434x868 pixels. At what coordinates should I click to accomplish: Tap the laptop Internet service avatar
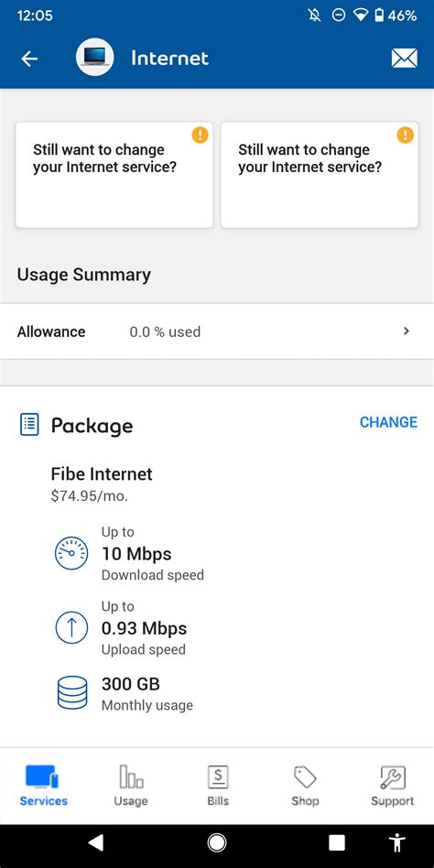94,58
